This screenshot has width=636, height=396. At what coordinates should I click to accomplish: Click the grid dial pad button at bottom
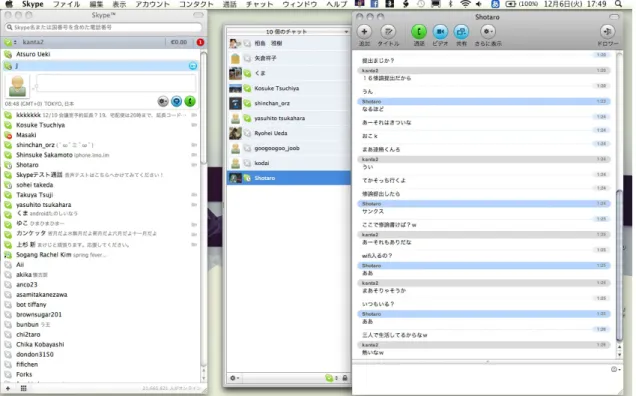point(24,388)
